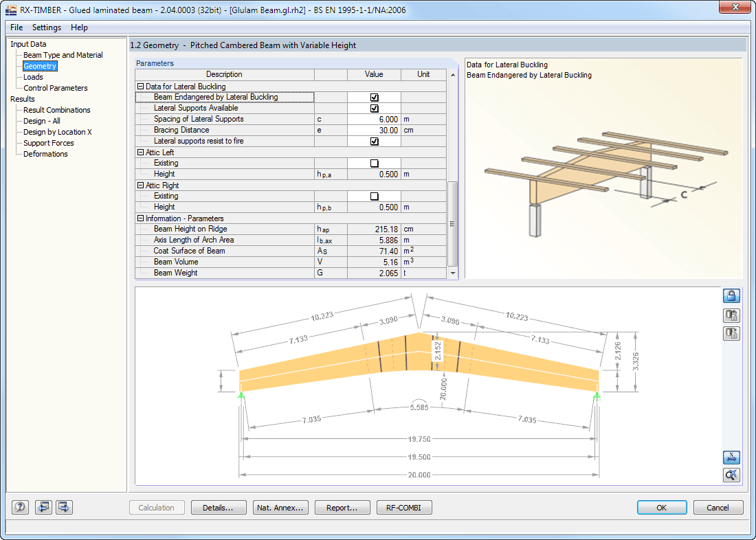The width and height of the screenshot is (756, 540).
Task: Go to next window with right arrow icon
Action: click(65, 507)
